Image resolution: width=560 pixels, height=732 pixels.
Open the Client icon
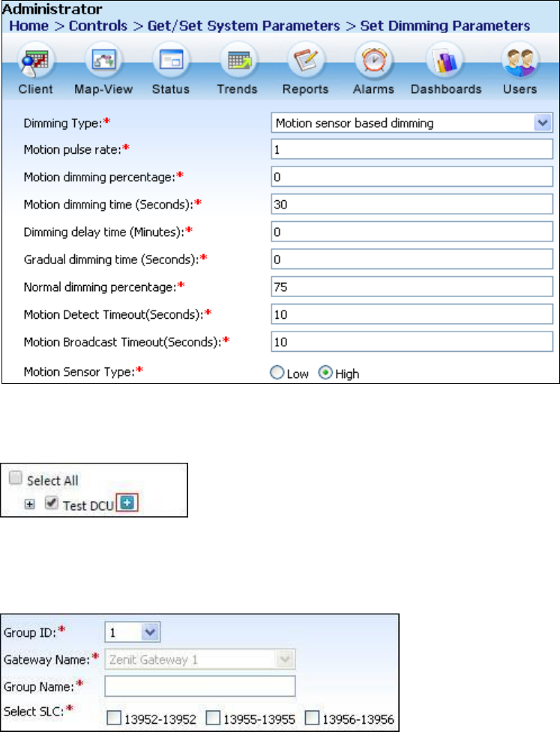coord(35,61)
